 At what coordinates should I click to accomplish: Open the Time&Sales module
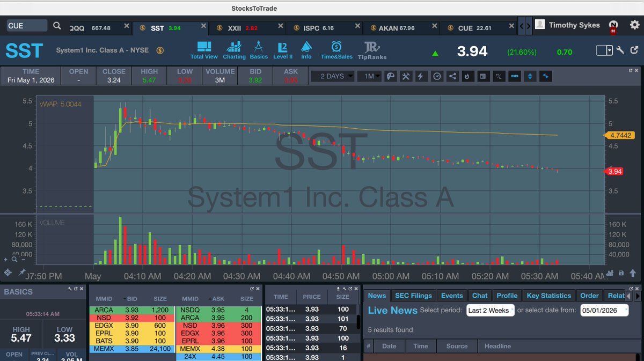(336, 50)
